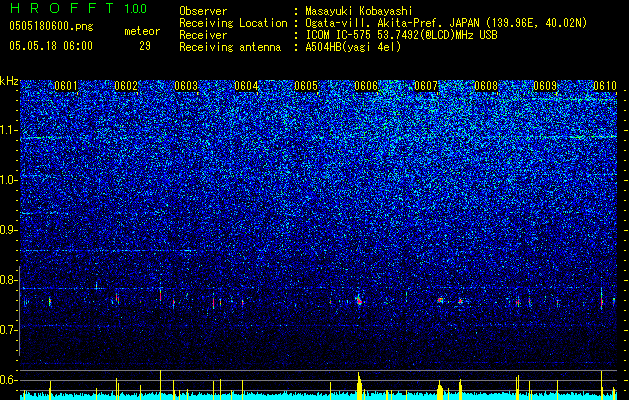The width and height of the screenshot is (629, 400).
Task: Click the 0604 time marker
Action: point(246,86)
